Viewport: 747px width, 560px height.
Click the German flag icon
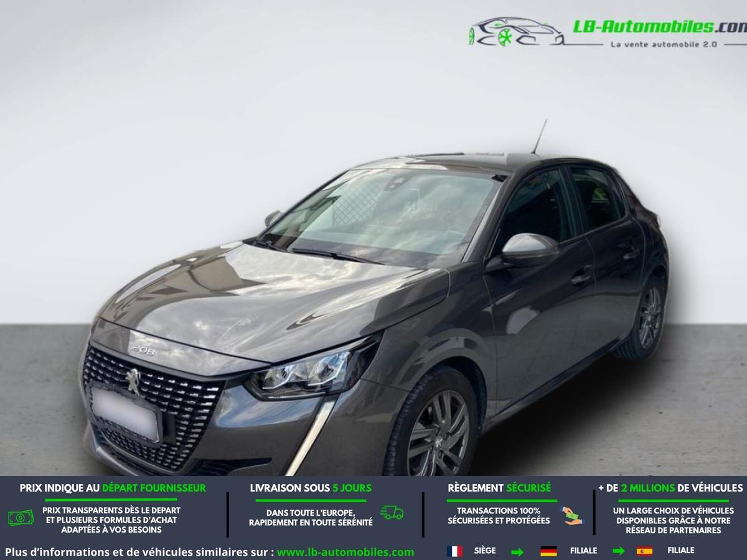548,551
